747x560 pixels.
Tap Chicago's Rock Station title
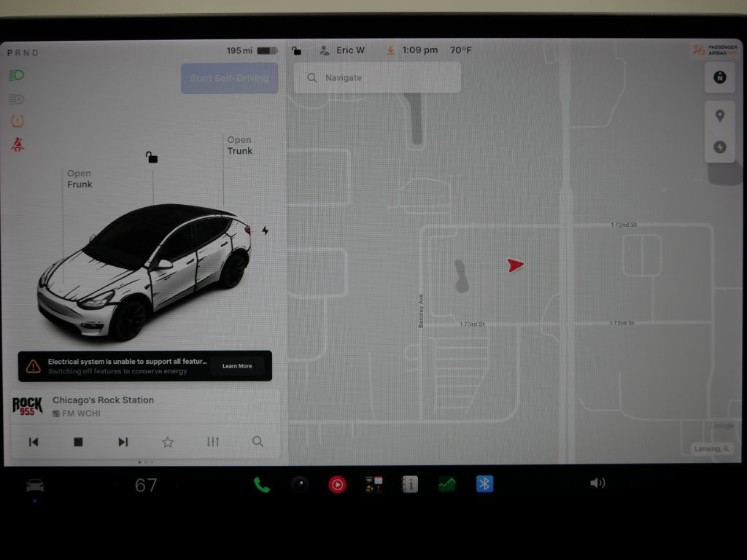point(103,400)
